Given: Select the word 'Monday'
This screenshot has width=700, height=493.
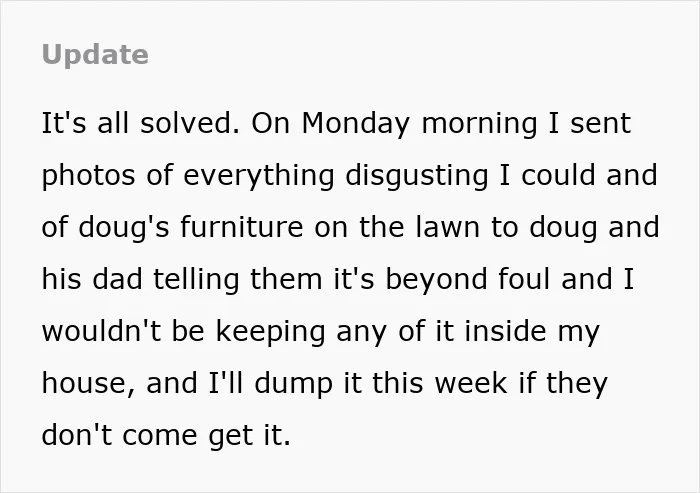Looking at the screenshot, I should [x=356, y=124].
